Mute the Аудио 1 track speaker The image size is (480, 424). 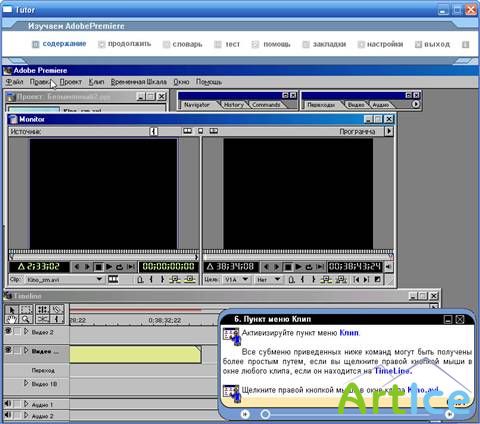pyautogui.click(x=8, y=404)
